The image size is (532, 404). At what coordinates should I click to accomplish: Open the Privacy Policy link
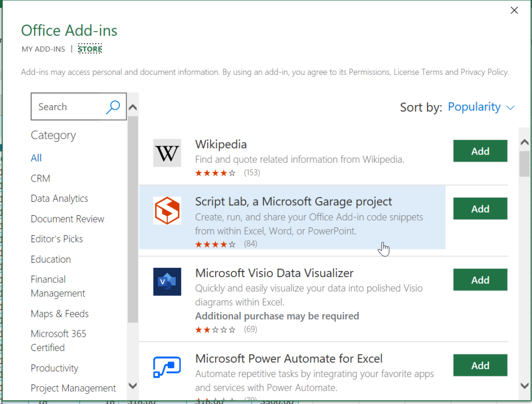click(484, 72)
